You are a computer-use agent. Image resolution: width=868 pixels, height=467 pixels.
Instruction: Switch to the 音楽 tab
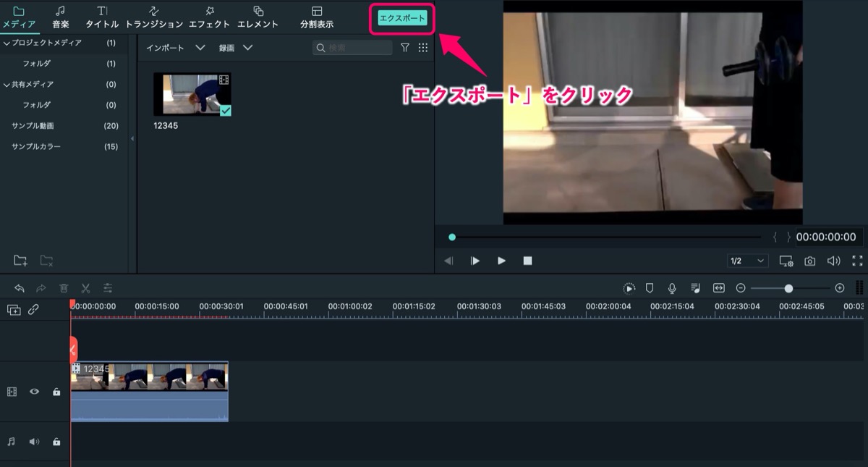coord(61,17)
